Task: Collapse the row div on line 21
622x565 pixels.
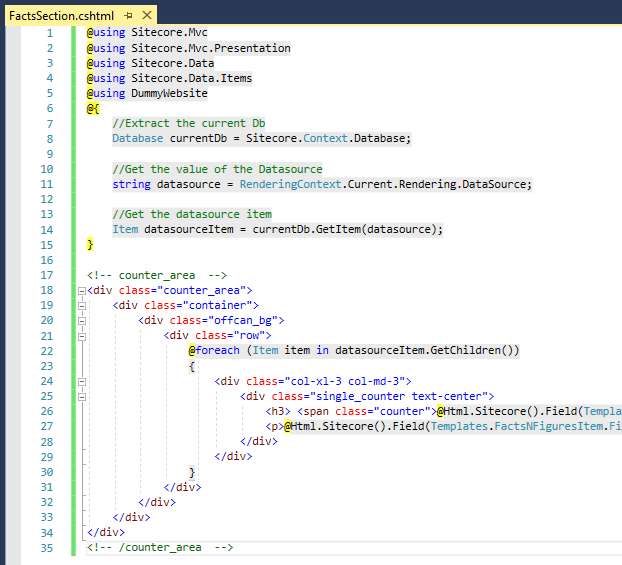Action: [82, 335]
